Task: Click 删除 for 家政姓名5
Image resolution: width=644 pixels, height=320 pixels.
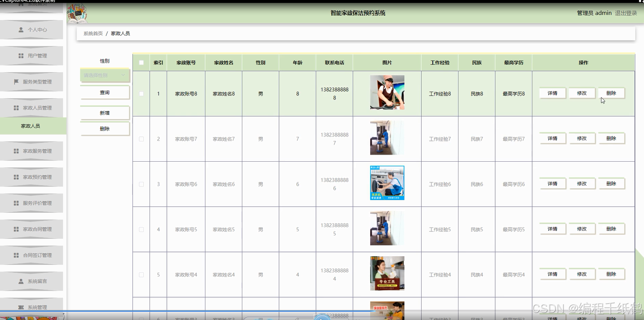Action: (x=611, y=229)
